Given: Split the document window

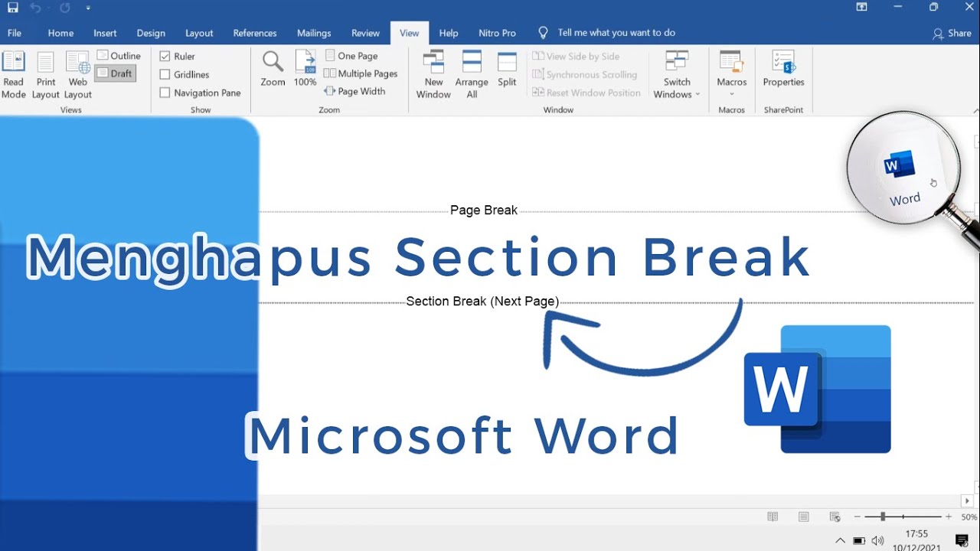Looking at the screenshot, I should 507,69.
